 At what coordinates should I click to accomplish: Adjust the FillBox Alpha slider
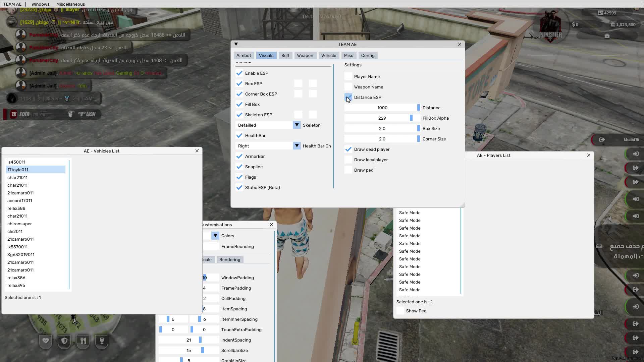point(411,118)
